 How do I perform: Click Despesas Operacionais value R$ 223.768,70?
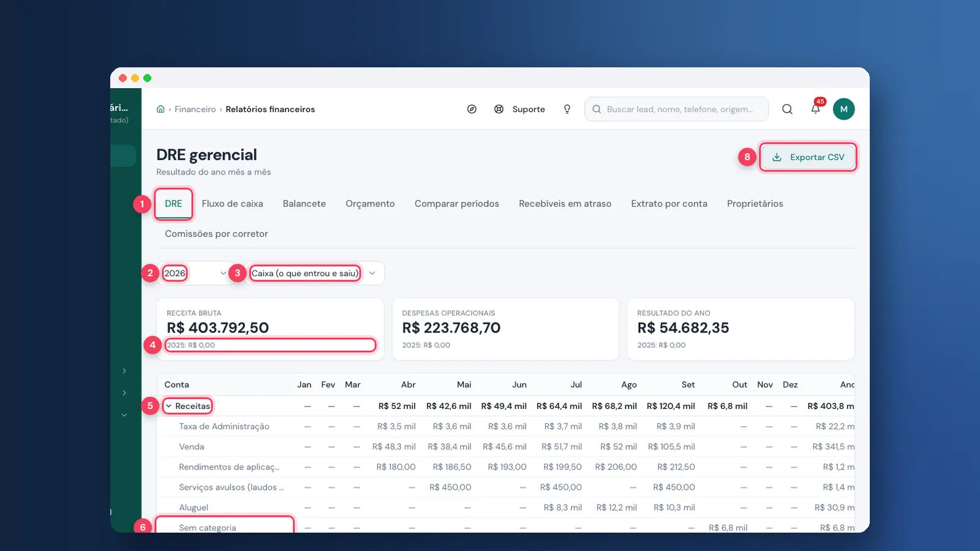pyautogui.click(x=451, y=328)
